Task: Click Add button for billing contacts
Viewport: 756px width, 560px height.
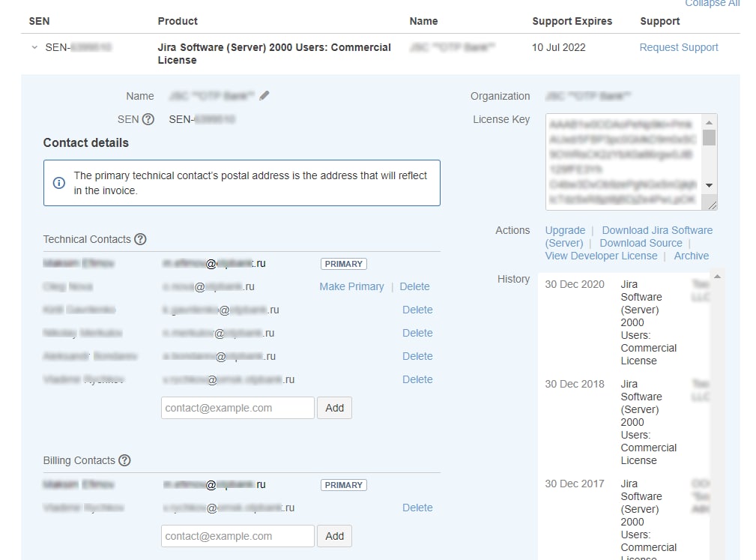Action: coord(335,536)
